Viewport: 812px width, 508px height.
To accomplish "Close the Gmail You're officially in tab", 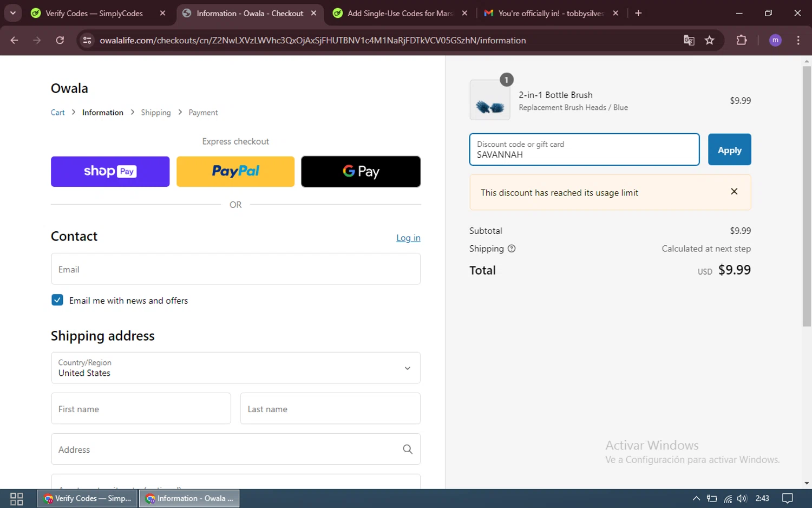I will [615, 13].
